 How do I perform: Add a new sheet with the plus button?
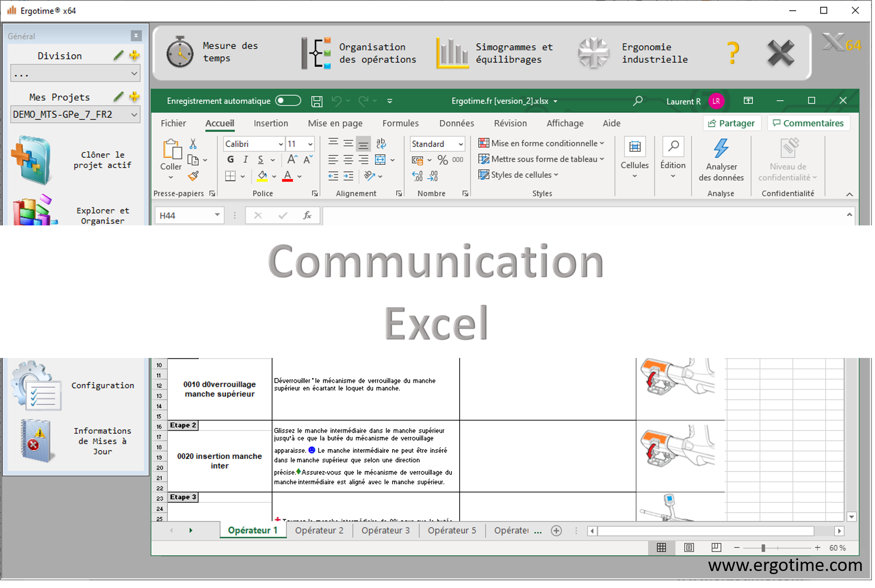point(556,531)
